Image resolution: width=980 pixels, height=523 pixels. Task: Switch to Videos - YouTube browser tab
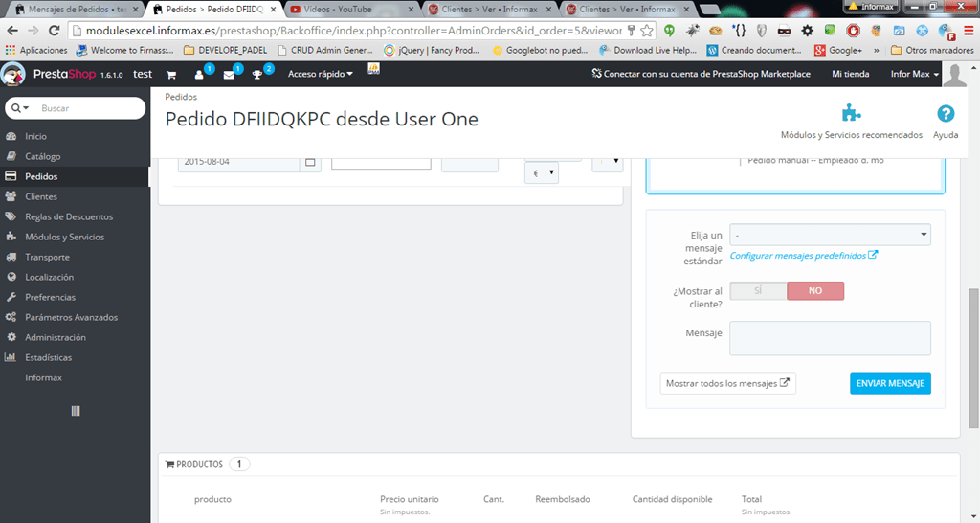pos(352,10)
